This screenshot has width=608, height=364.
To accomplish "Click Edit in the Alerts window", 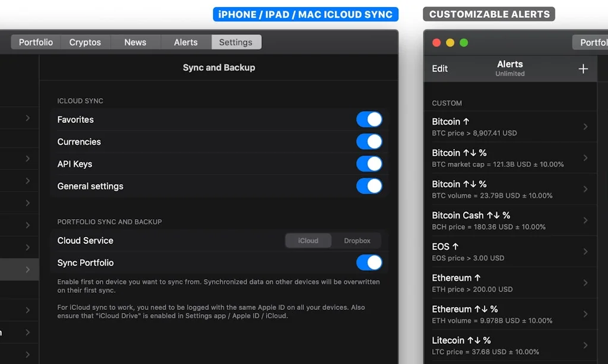I will [x=439, y=68].
